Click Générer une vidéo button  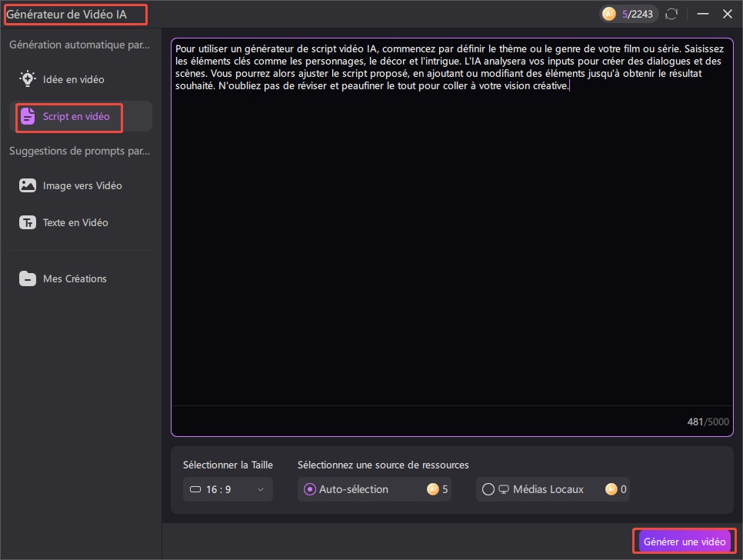pos(685,541)
